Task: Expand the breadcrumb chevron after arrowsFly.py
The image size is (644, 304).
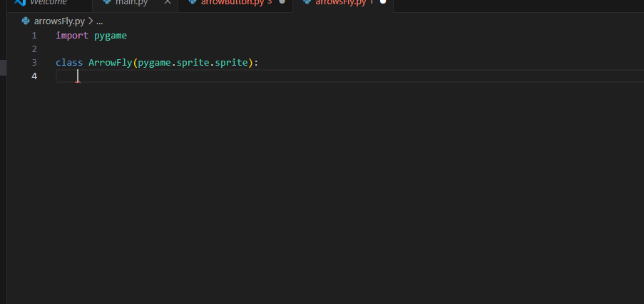Action: [91, 21]
